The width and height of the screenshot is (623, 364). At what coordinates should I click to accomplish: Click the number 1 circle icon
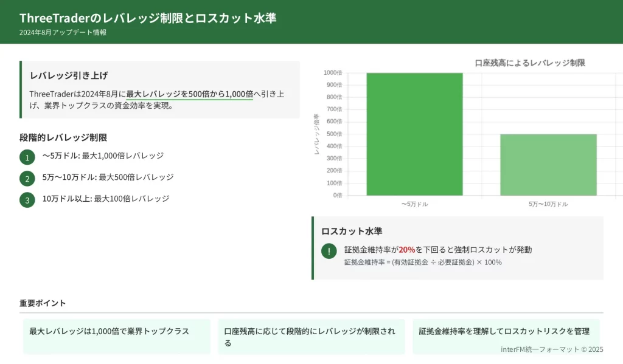27,157
